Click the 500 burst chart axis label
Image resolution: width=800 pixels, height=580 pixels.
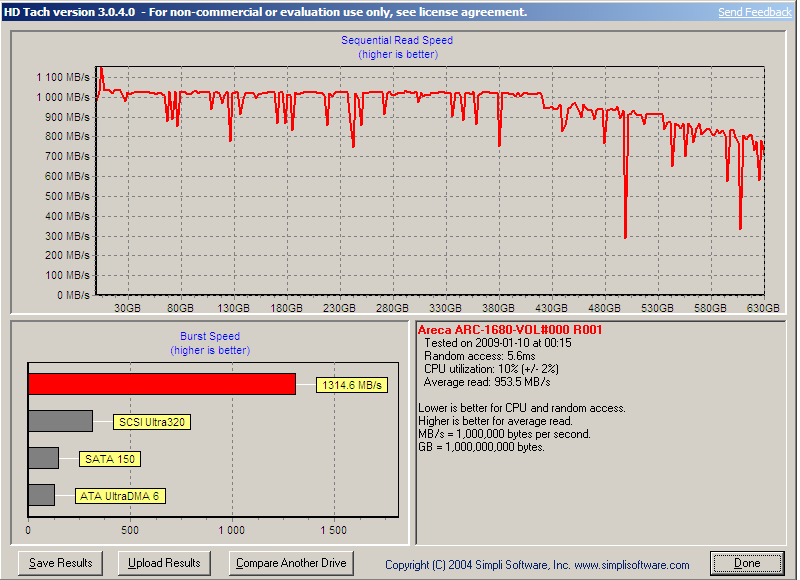coord(130,531)
